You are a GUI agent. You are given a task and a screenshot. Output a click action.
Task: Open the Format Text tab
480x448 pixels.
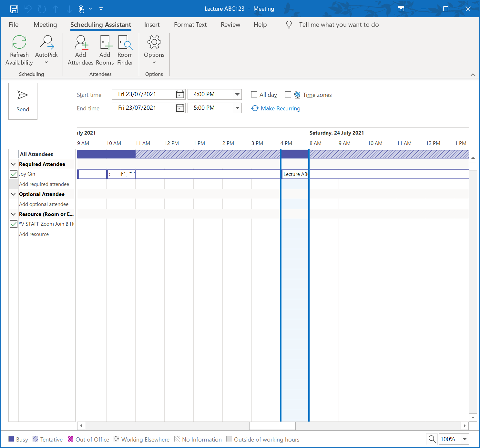pyautogui.click(x=190, y=25)
